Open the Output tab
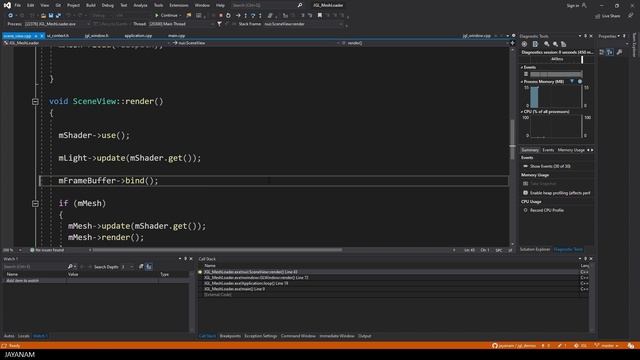 click(x=364, y=336)
